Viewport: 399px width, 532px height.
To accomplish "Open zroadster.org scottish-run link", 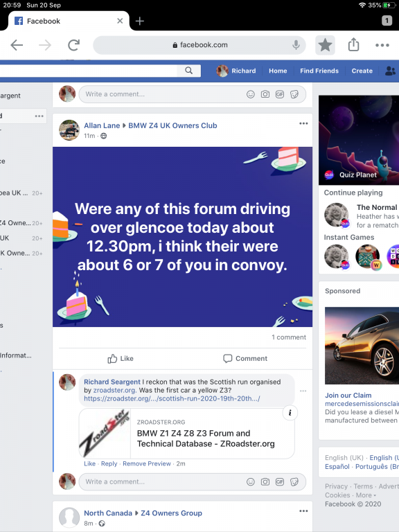I will (172, 398).
